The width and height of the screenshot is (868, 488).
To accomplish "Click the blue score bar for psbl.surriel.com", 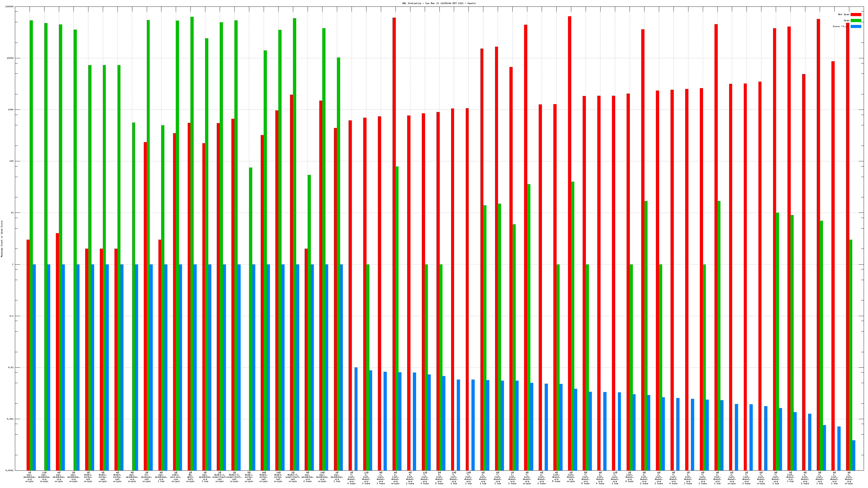I will click(180, 367).
